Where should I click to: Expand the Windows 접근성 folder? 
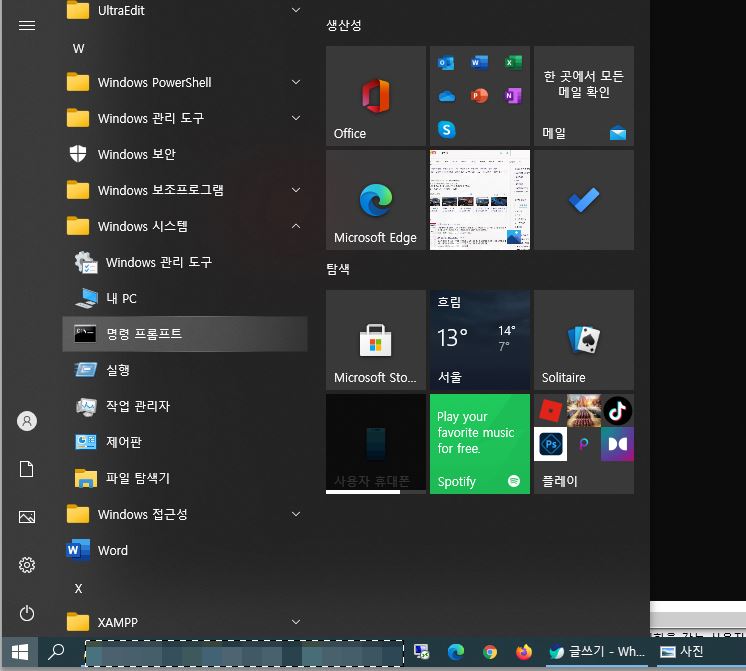pos(185,514)
